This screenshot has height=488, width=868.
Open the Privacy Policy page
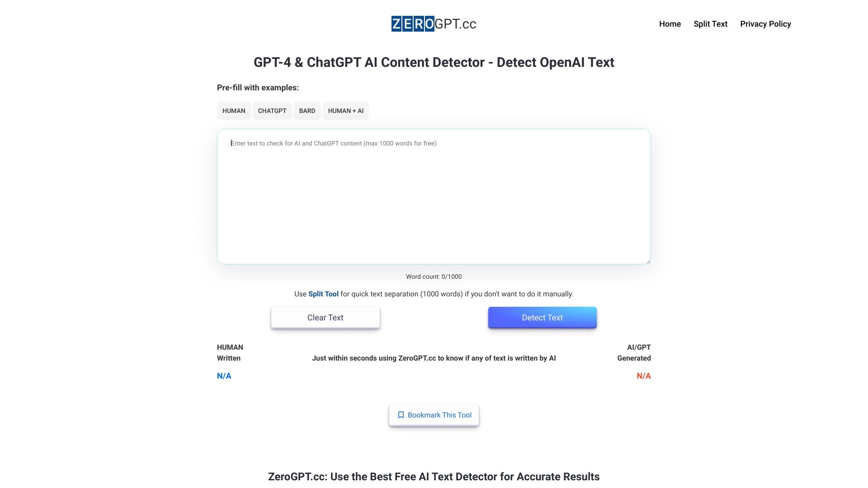[765, 24]
